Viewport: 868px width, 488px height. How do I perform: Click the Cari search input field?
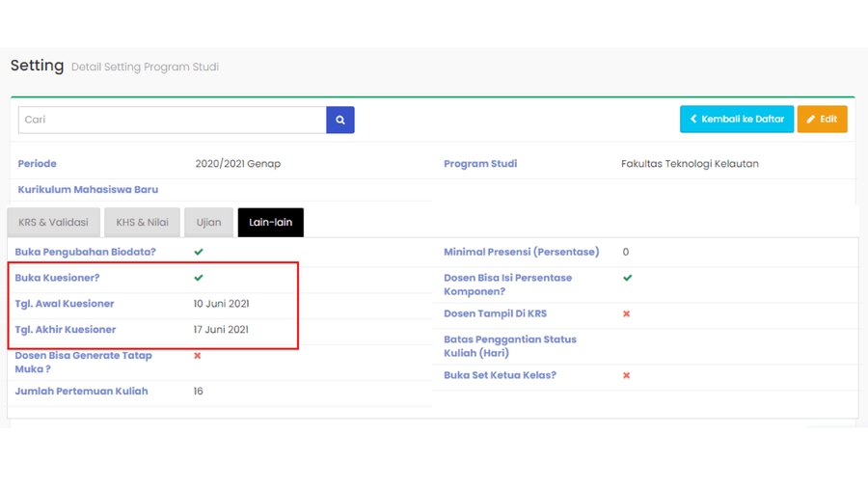(x=173, y=120)
